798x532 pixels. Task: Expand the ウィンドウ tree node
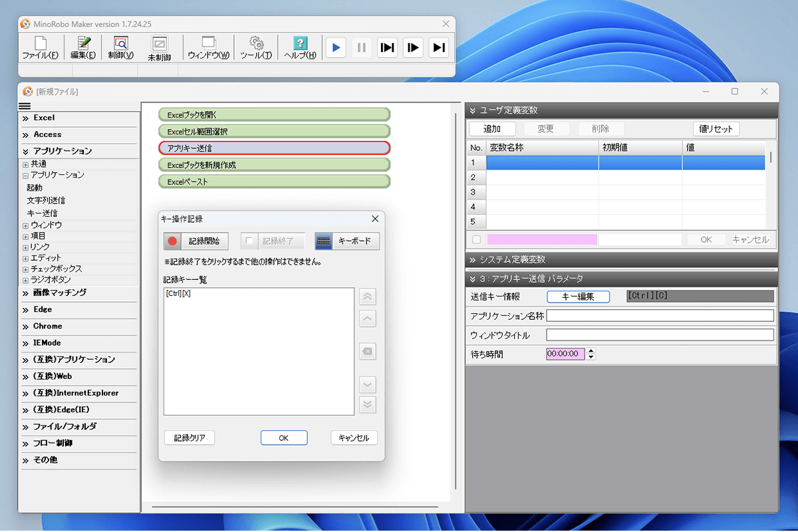coord(25,226)
